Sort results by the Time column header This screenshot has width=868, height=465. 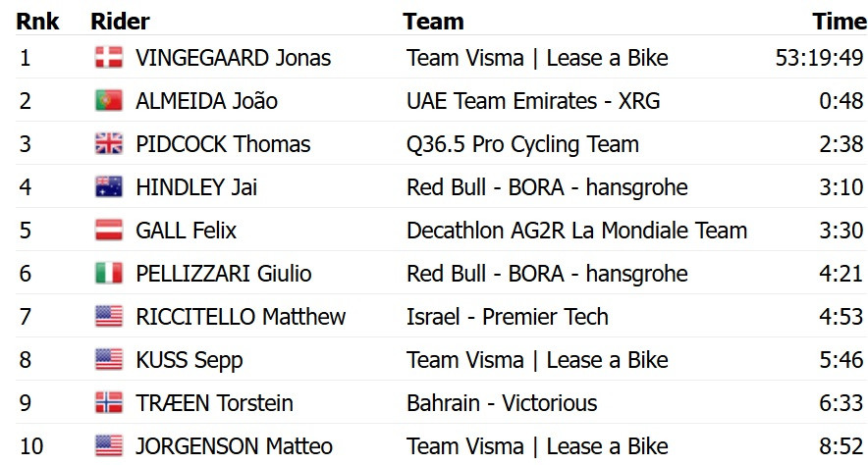coord(838,21)
